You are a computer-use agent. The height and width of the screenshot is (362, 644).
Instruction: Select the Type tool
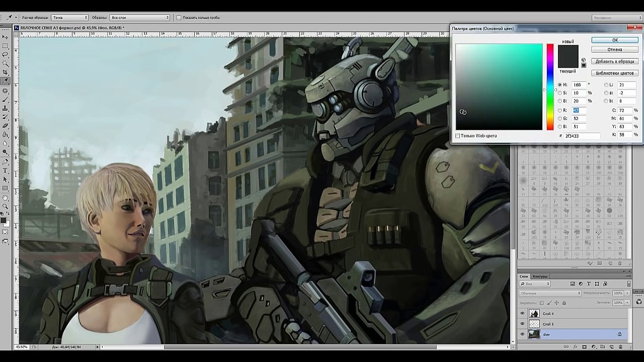coord(6,170)
